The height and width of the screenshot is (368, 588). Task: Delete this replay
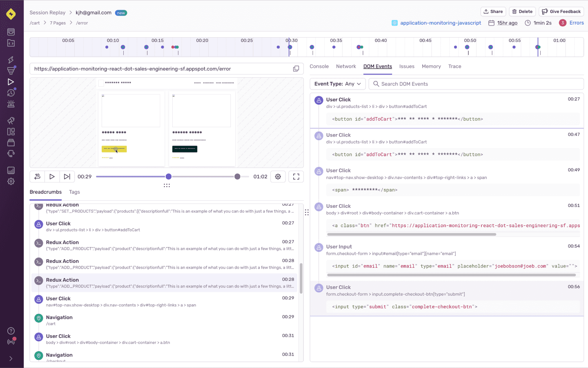(522, 11)
